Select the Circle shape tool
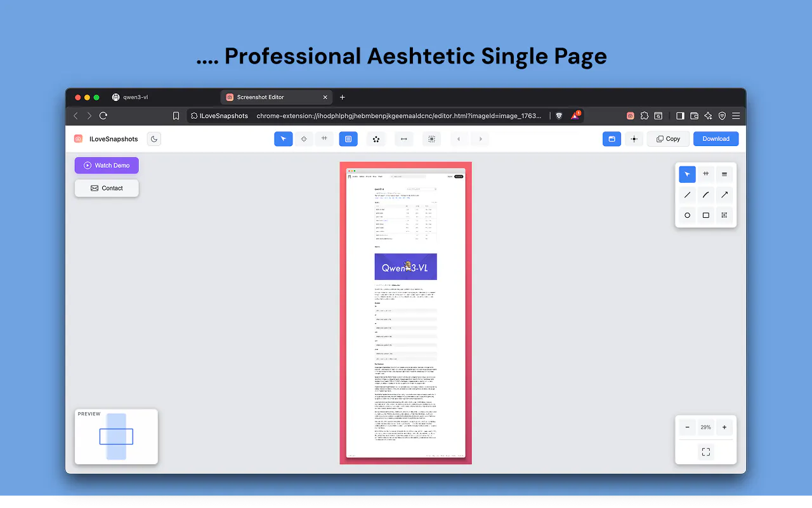812x508 pixels. pyautogui.click(x=687, y=215)
